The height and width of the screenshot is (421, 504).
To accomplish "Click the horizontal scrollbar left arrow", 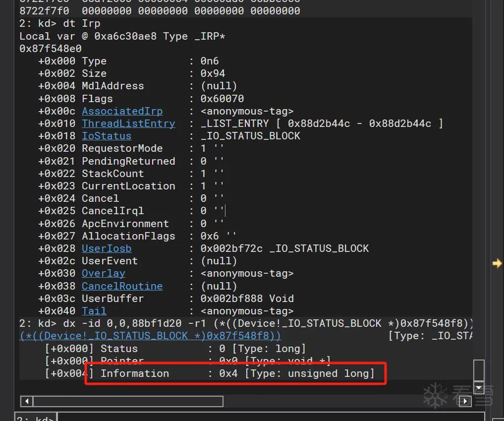I will pos(27,401).
